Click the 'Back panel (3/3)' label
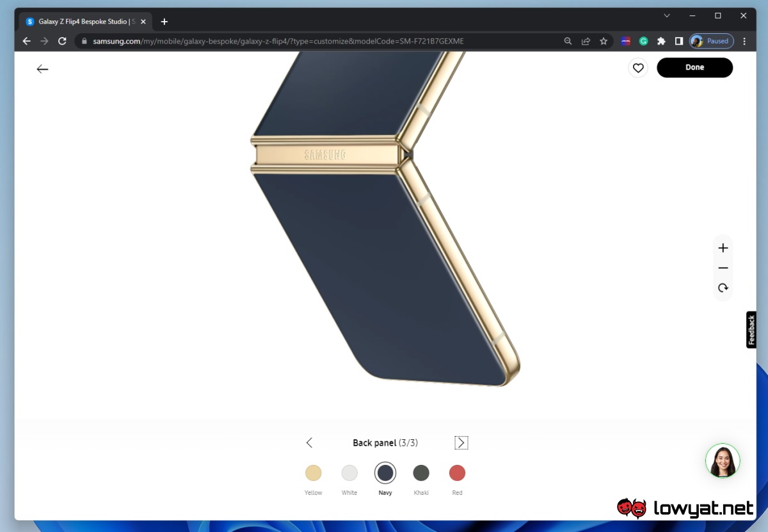The width and height of the screenshot is (768, 532). [x=385, y=442]
